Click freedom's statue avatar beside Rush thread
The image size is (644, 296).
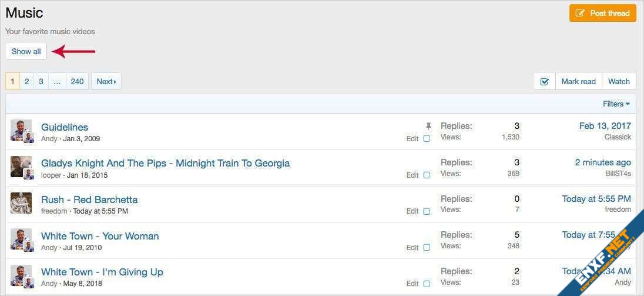21,203
